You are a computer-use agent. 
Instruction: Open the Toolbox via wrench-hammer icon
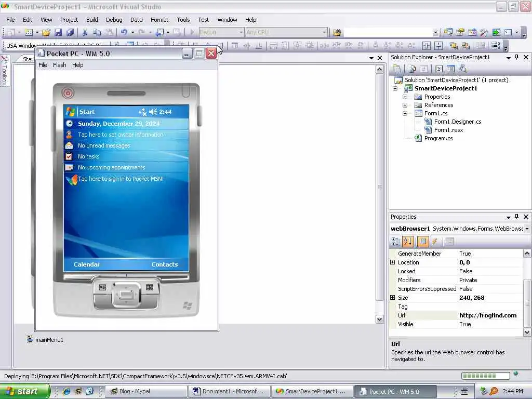(484, 32)
